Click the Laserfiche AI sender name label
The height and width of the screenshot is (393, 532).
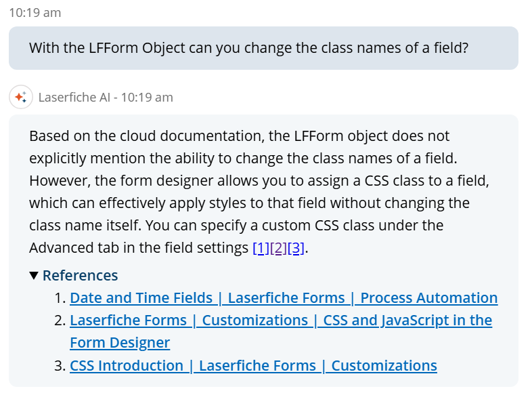coord(74,98)
